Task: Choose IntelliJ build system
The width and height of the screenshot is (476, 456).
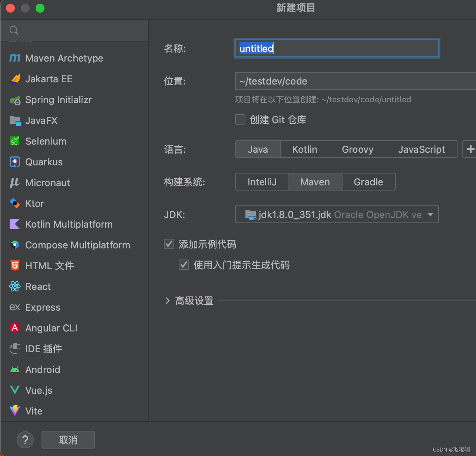Action: pos(262,182)
